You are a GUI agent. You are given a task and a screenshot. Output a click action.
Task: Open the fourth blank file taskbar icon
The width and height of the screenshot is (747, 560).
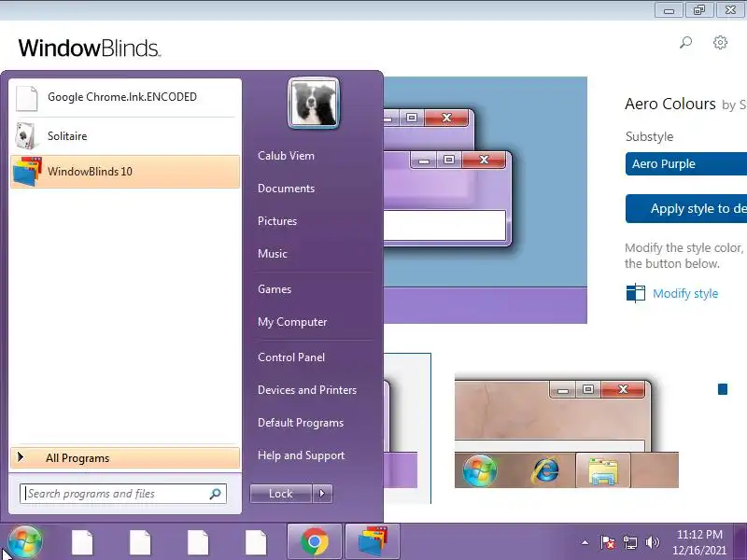(x=256, y=542)
